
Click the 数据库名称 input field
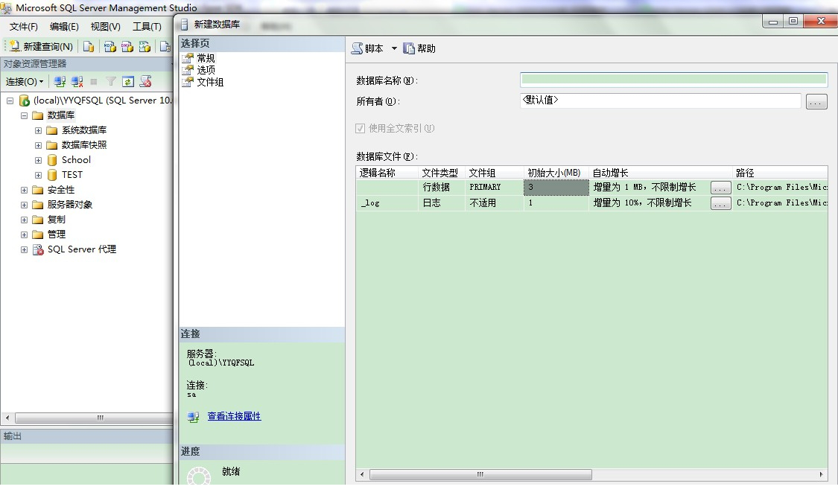point(674,80)
